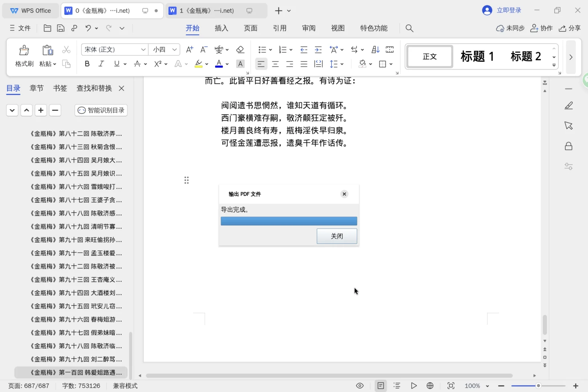The image size is (588, 392).
Task: Toggle Bold formatting
Action: click(87, 64)
